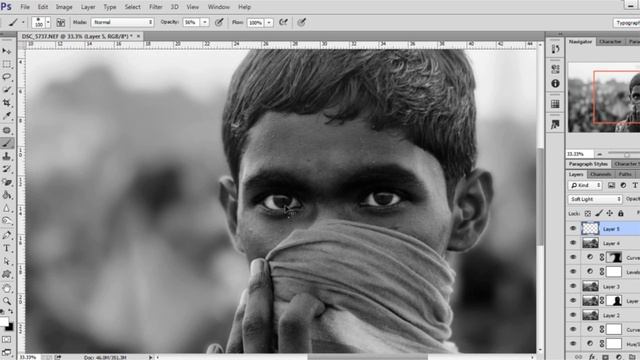
Task: Select the Brush tool in toolbox
Action: (x=7, y=143)
